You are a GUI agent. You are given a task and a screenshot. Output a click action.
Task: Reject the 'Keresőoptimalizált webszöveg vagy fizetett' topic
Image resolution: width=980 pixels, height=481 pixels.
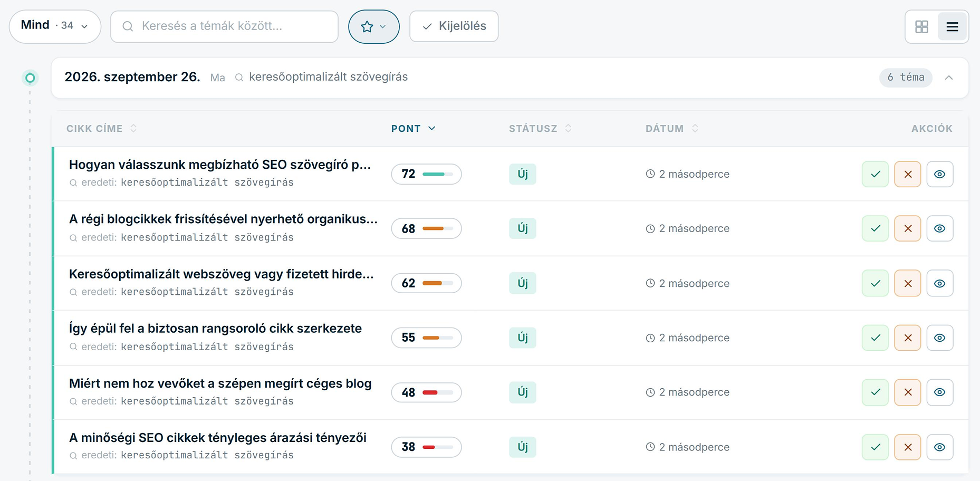click(907, 283)
